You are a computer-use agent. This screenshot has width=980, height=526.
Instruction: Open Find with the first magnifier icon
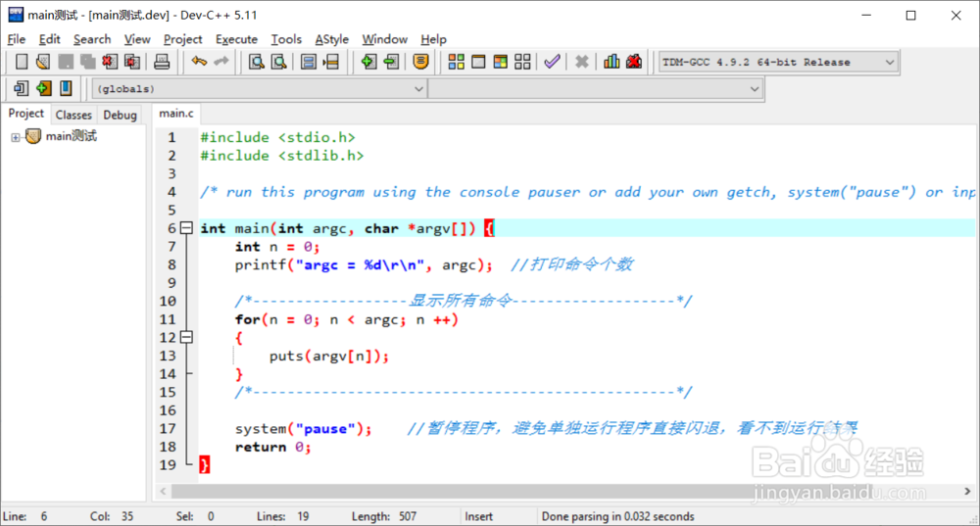pos(256,62)
